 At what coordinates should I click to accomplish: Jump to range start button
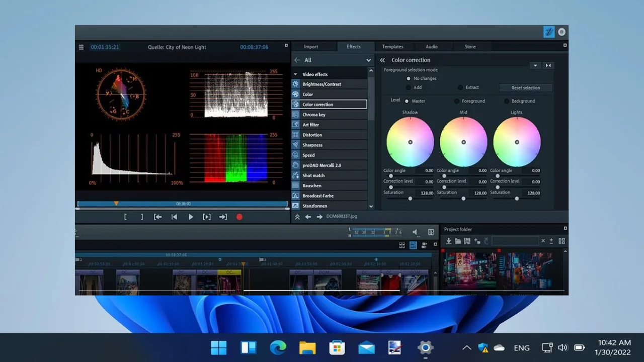tap(158, 217)
